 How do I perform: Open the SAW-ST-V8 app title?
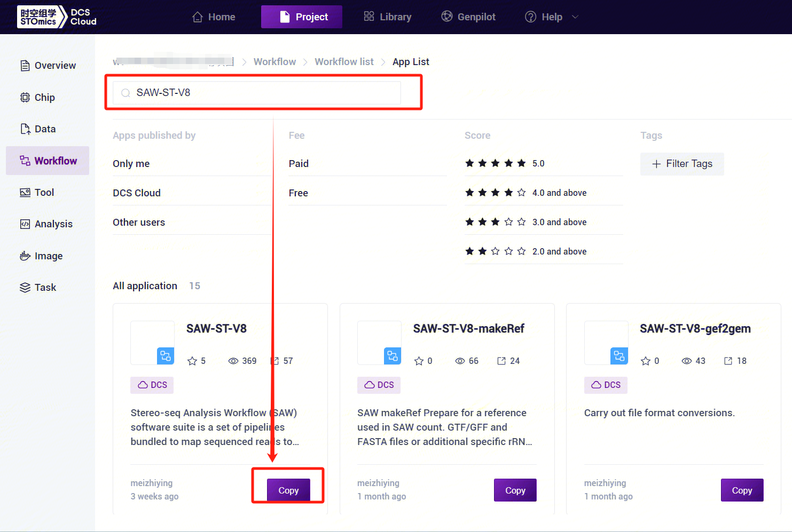tap(216, 329)
